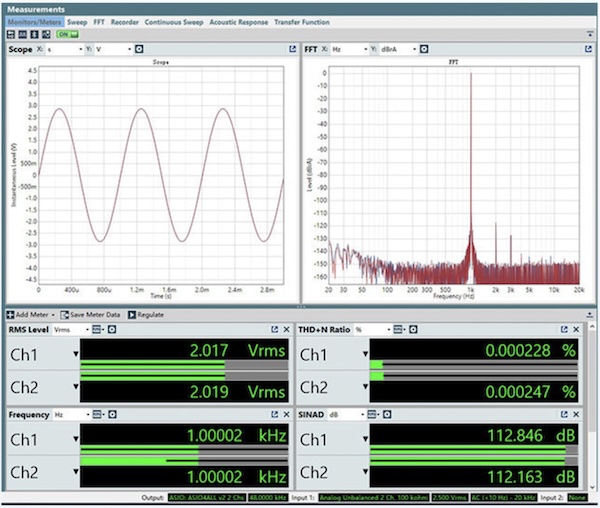Pop out the Frequency meter
The width and height of the screenshot is (600, 508).
point(274,414)
